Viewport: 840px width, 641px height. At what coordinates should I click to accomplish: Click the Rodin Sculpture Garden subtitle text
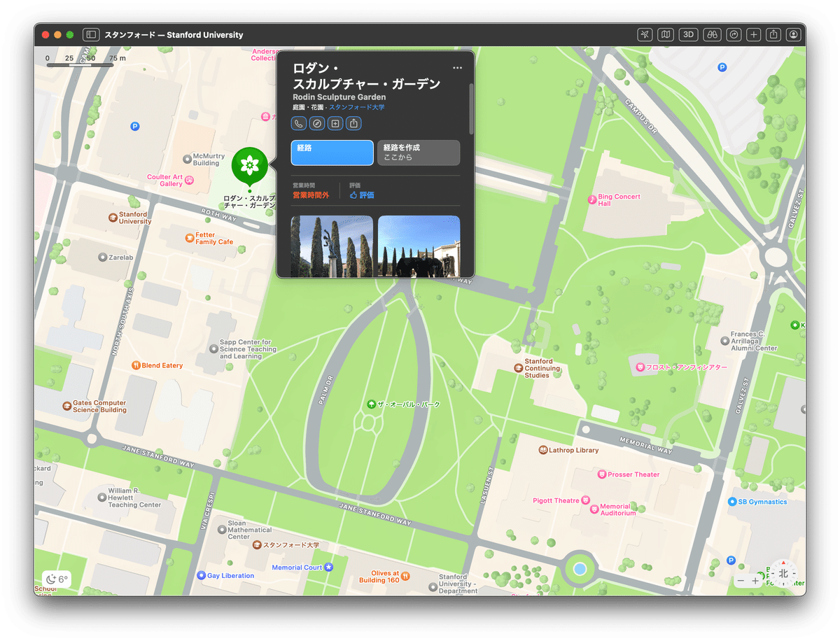click(339, 97)
